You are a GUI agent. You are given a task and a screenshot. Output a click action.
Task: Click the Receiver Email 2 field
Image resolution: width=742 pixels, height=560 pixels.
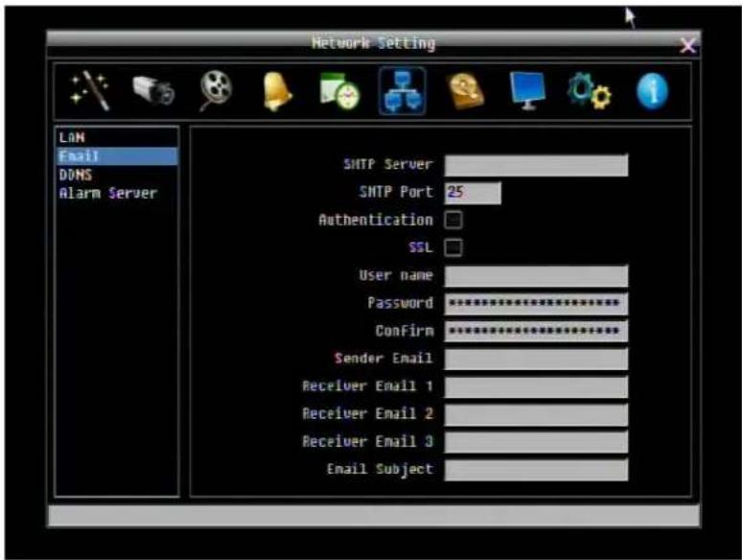(536, 414)
